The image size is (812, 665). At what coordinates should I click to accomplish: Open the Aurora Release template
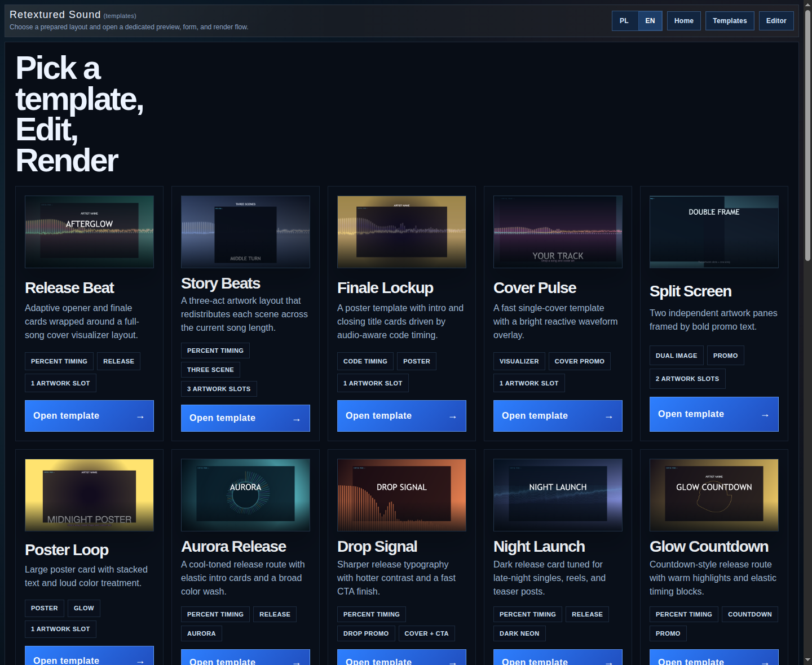point(245,658)
